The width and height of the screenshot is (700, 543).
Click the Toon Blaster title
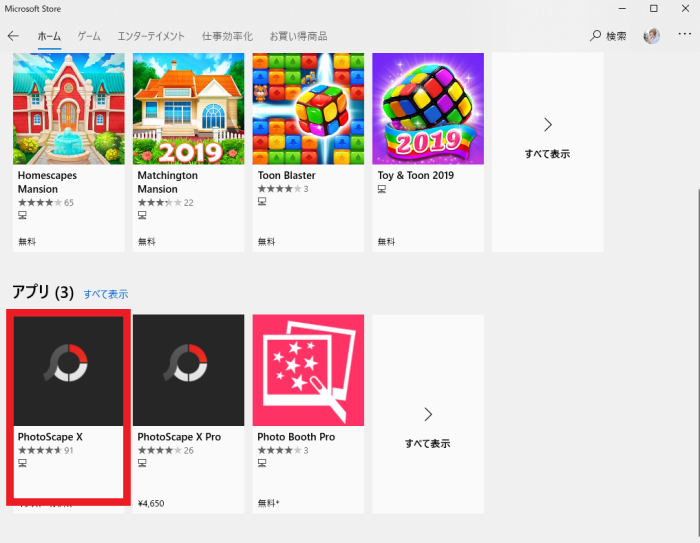287,175
